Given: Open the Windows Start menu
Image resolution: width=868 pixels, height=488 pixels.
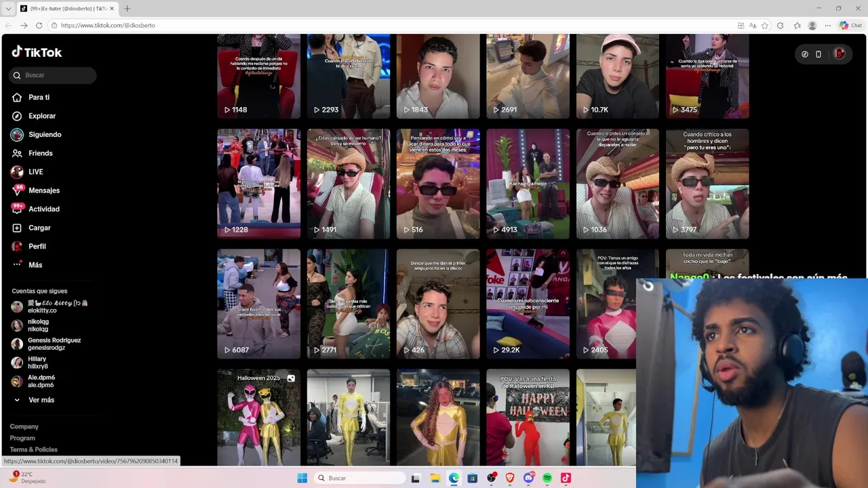Looking at the screenshot, I should [x=302, y=478].
